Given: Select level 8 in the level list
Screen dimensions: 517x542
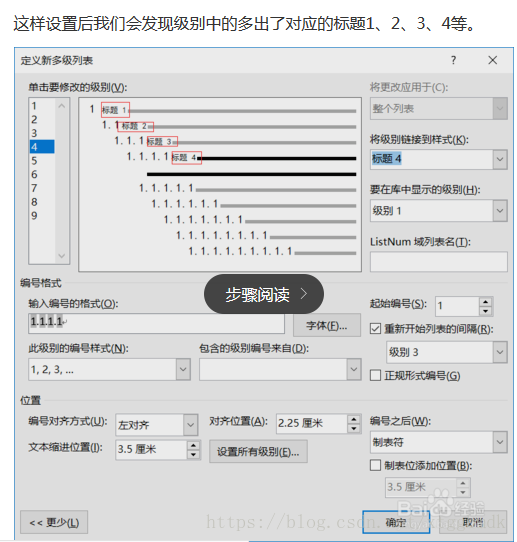Looking at the screenshot, I should pos(42,202).
